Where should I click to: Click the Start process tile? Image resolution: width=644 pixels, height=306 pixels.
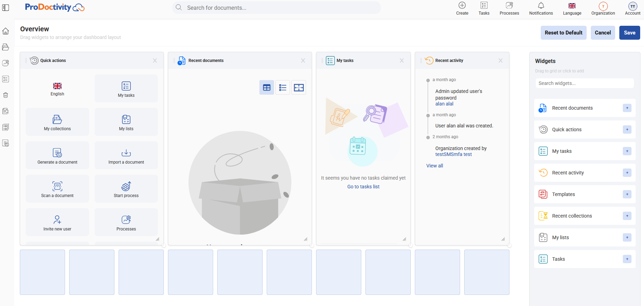126,189
